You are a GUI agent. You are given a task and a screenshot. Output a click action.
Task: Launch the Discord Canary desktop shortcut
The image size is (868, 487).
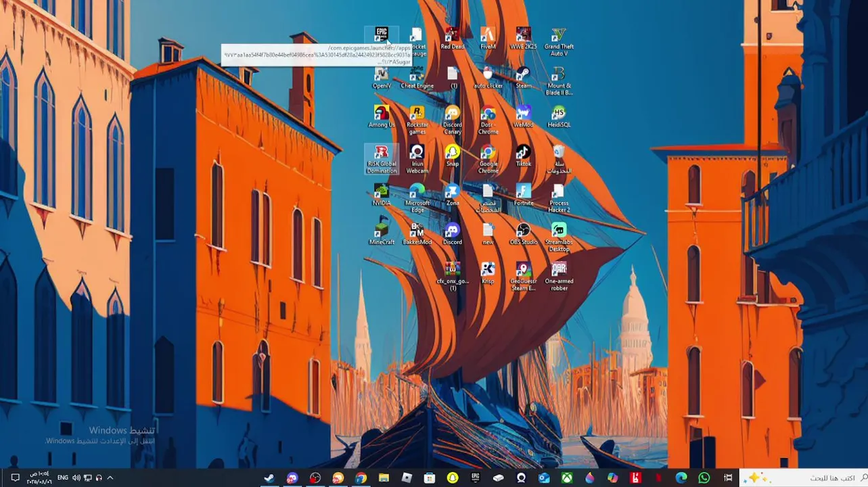[452, 120]
